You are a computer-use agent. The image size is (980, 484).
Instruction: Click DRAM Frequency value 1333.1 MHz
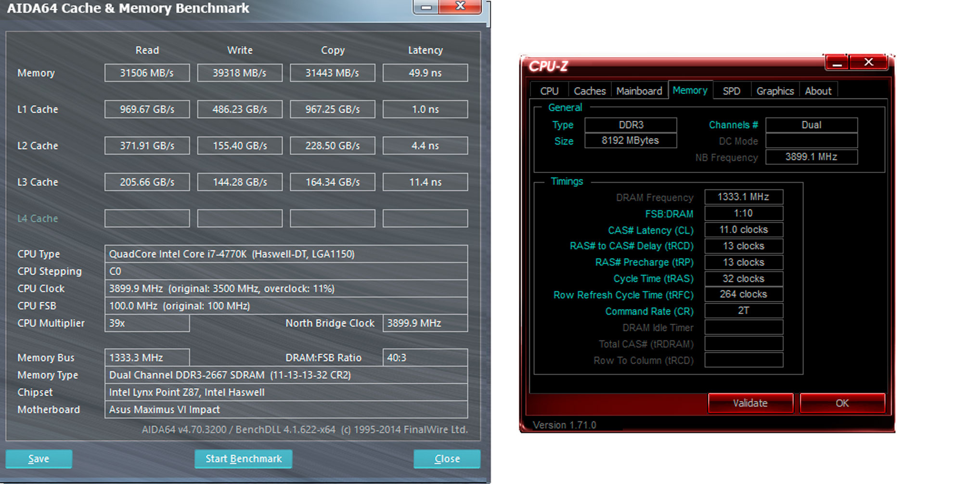pyautogui.click(x=744, y=197)
